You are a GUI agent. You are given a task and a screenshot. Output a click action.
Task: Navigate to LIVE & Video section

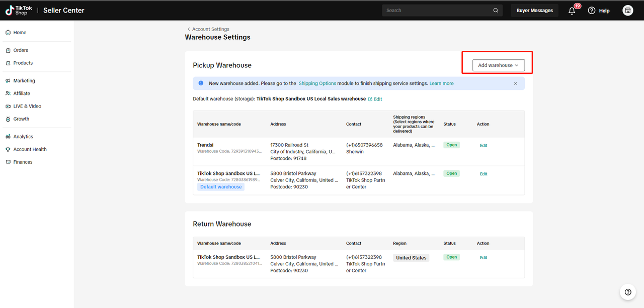pos(27,106)
